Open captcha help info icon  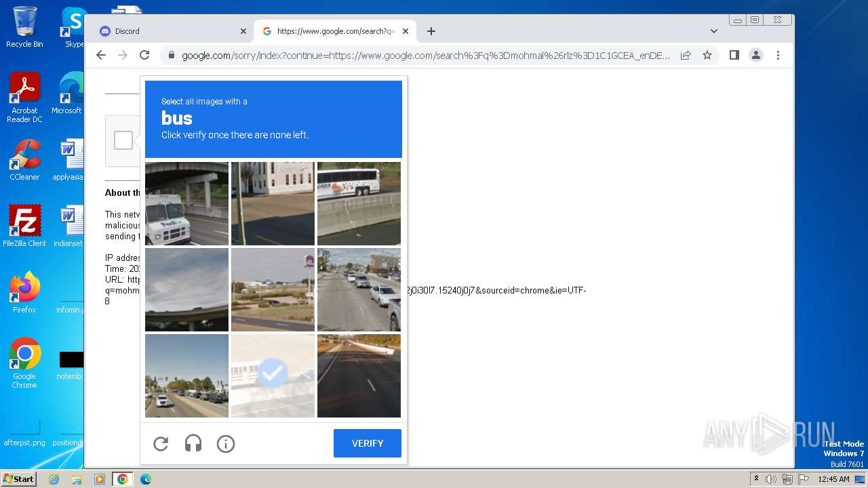tap(226, 444)
